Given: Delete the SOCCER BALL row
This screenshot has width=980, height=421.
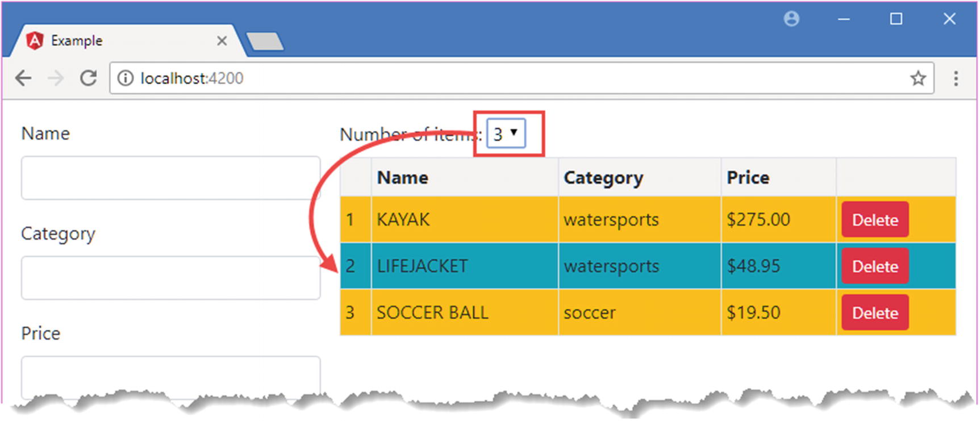Looking at the screenshot, I should [875, 313].
